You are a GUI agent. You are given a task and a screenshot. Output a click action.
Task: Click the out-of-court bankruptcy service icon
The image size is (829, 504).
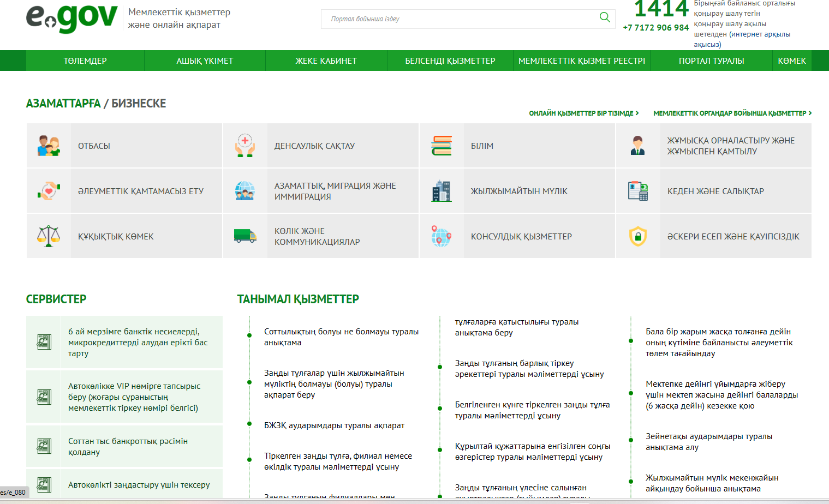[44, 446]
